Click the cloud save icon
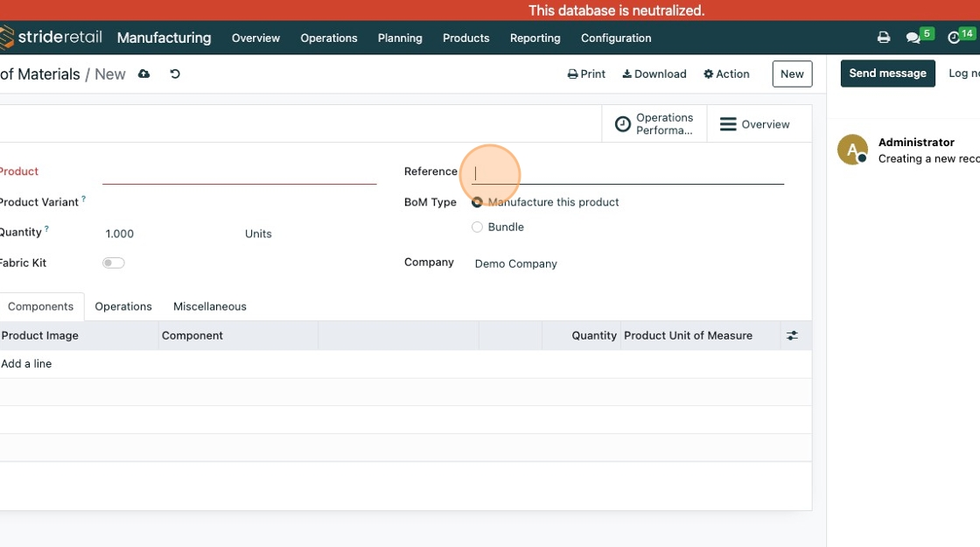This screenshot has height=547, width=980. 143,74
